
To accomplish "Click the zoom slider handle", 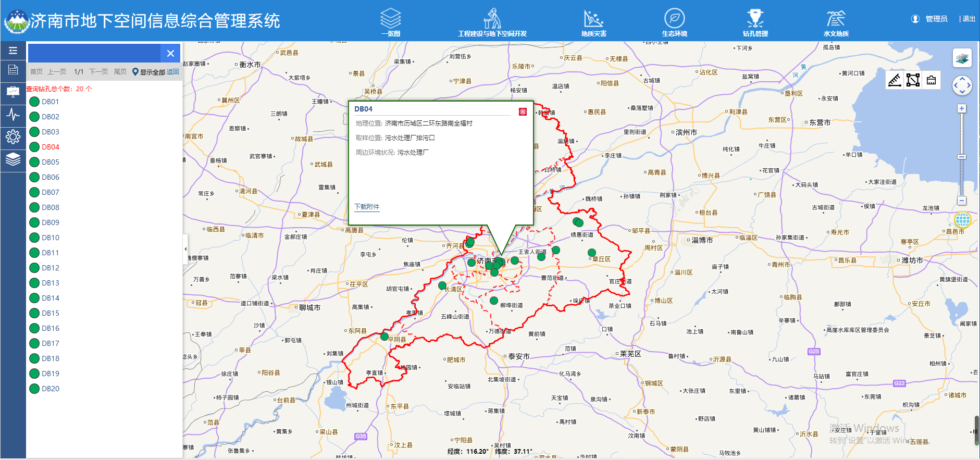I will (962, 157).
